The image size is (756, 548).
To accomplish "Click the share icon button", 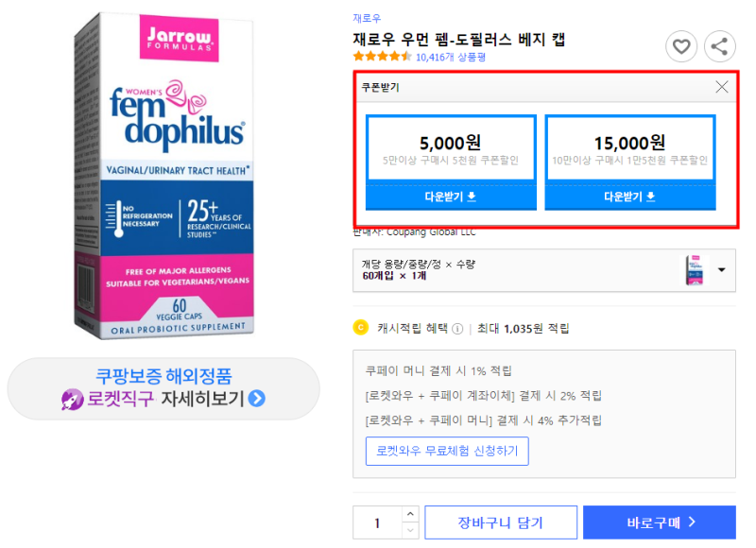I will tap(720, 45).
